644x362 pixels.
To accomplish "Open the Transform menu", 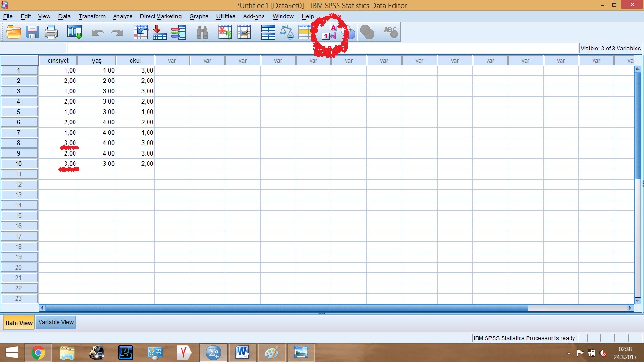I will click(x=92, y=16).
